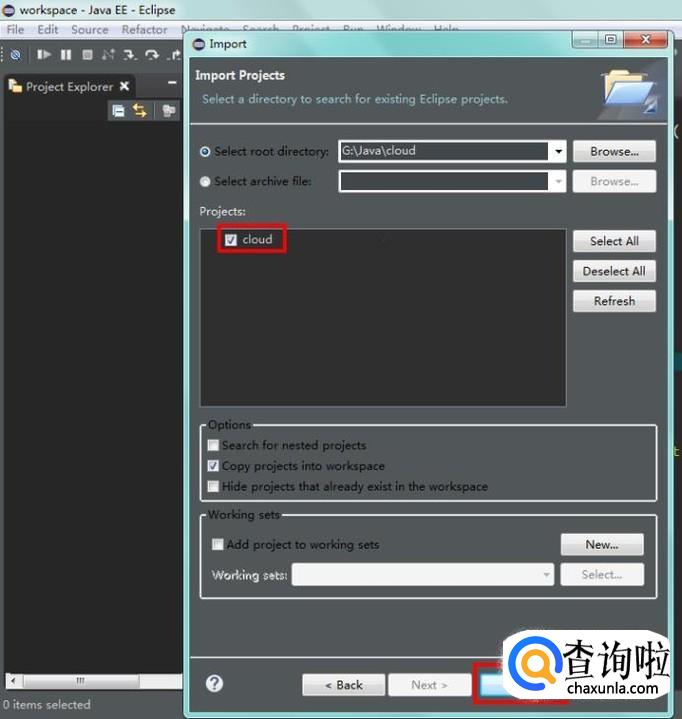Click the New... working set button
This screenshot has width=682, height=719.
[602, 544]
